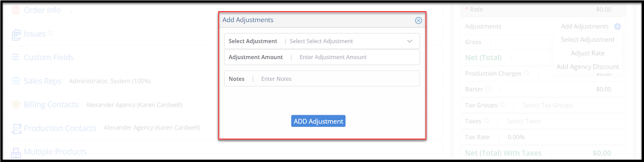Screen dimensions: 644x162
Task: Click the Billing Contacts icon
Action: pyautogui.click(x=16, y=105)
